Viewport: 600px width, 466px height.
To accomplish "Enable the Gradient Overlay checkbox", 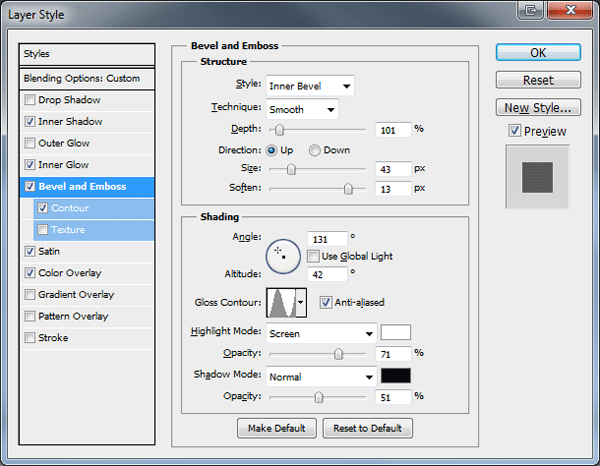I will pyautogui.click(x=29, y=295).
